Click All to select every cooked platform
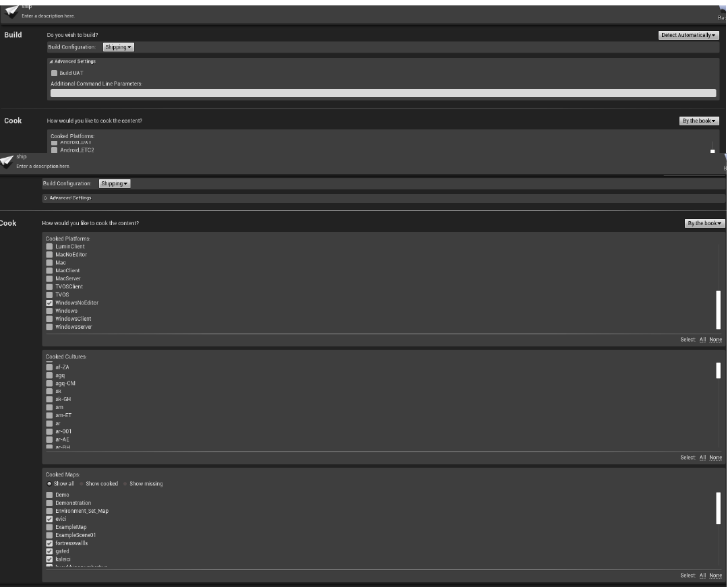The width and height of the screenshot is (728, 587). coord(702,339)
